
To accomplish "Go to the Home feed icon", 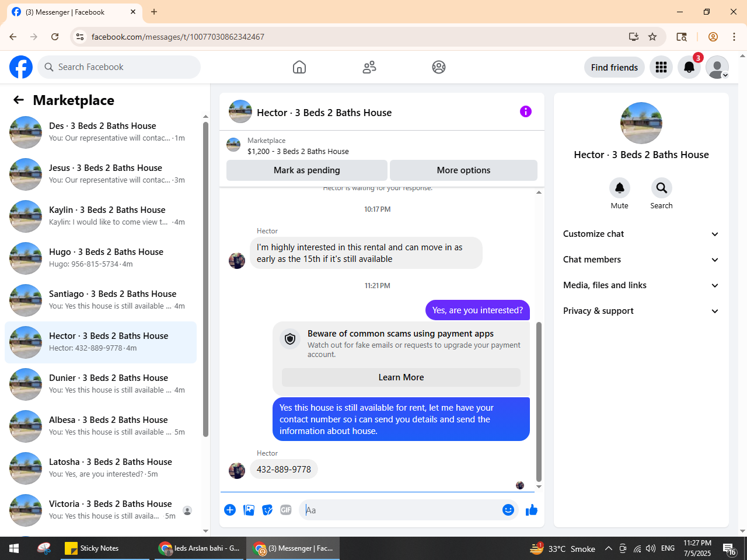I will coord(299,67).
